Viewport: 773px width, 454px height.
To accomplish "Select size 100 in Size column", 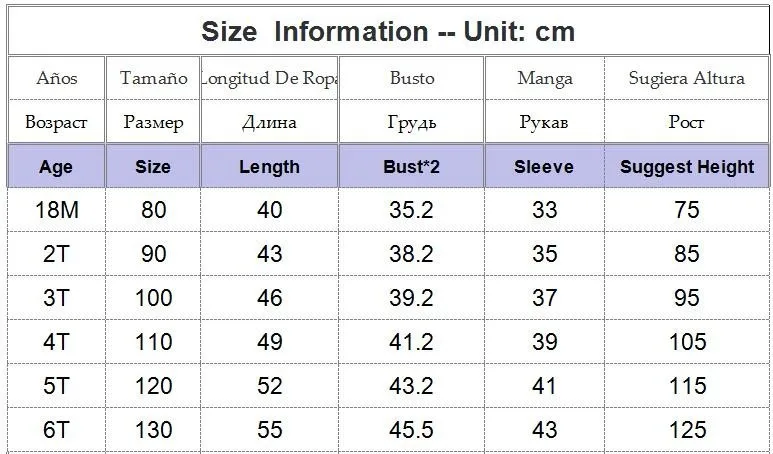I will coord(153,298).
